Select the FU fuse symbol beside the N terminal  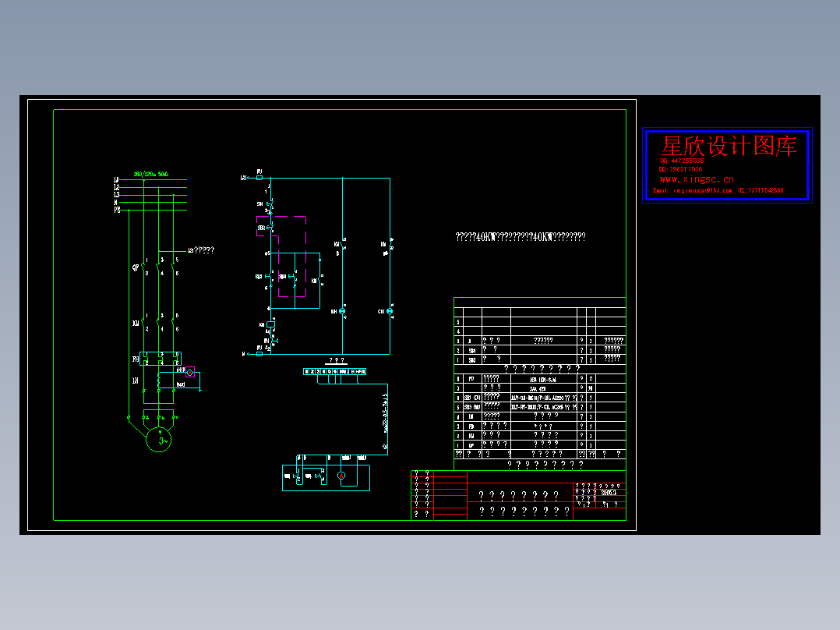tap(259, 354)
